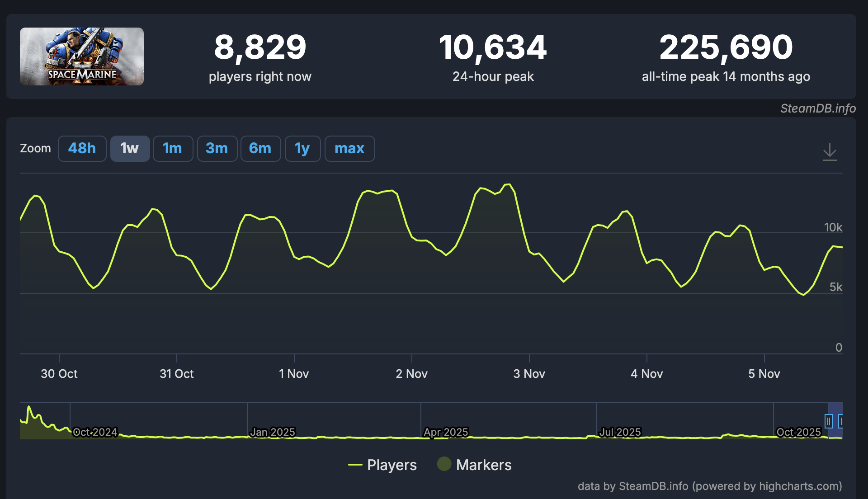Image resolution: width=868 pixels, height=499 pixels.
Task: Click the Players legend line symbol
Action: [355, 465]
